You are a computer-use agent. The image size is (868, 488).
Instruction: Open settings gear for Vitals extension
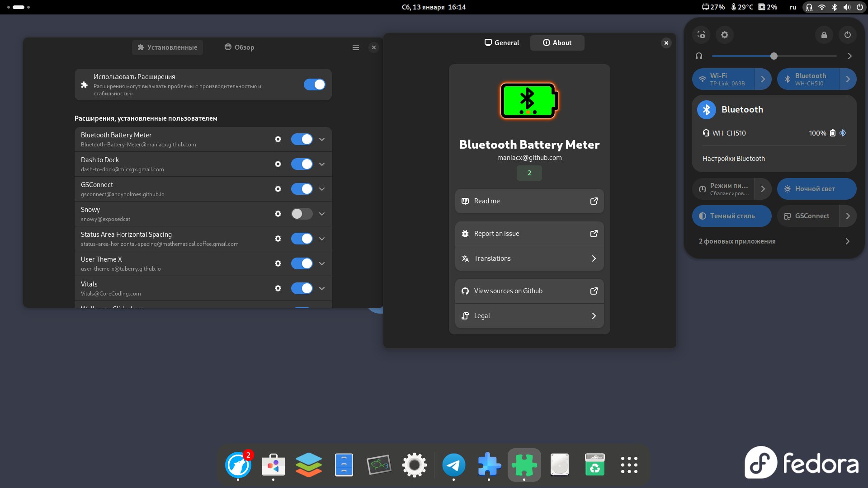tap(278, 288)
